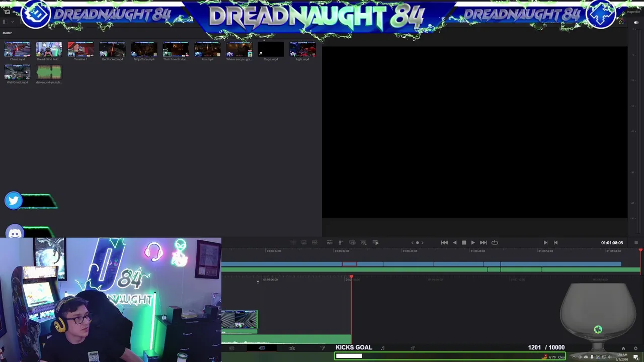The width and height of the screenshot is (644, 362).
Task: Select the Chaos.mp4 clip thumbnail
Action: click(17, 49)
